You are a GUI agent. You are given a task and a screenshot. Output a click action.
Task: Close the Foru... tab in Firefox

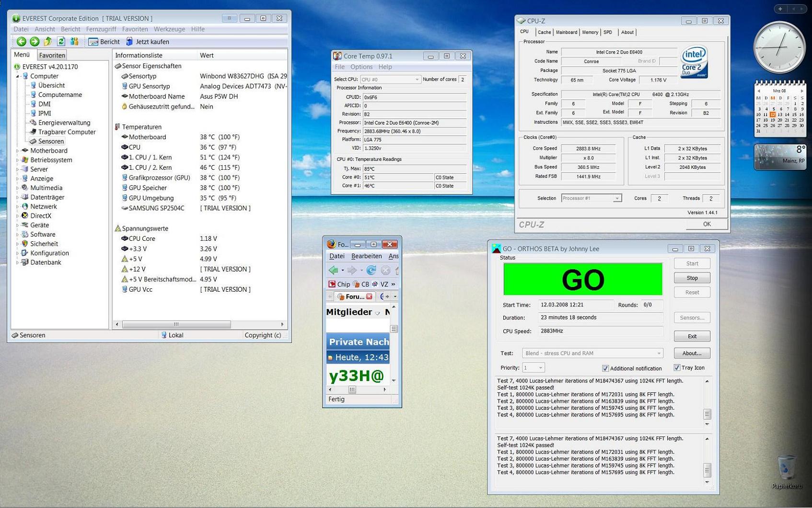point(369,296)
